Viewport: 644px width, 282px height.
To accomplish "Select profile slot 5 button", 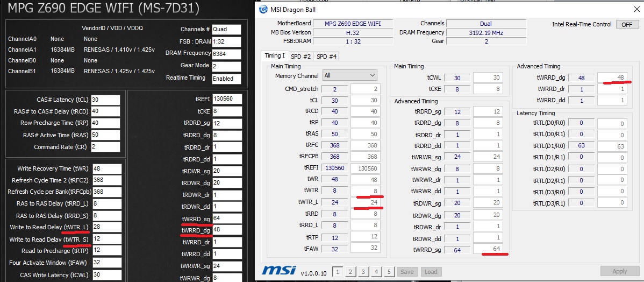I will point(389,271).
